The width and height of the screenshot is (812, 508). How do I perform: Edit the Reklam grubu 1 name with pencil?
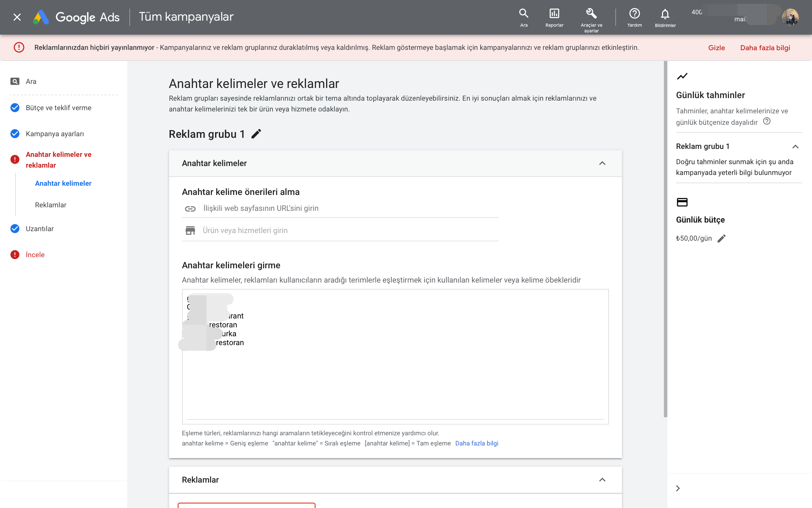(x=256, y=134)
